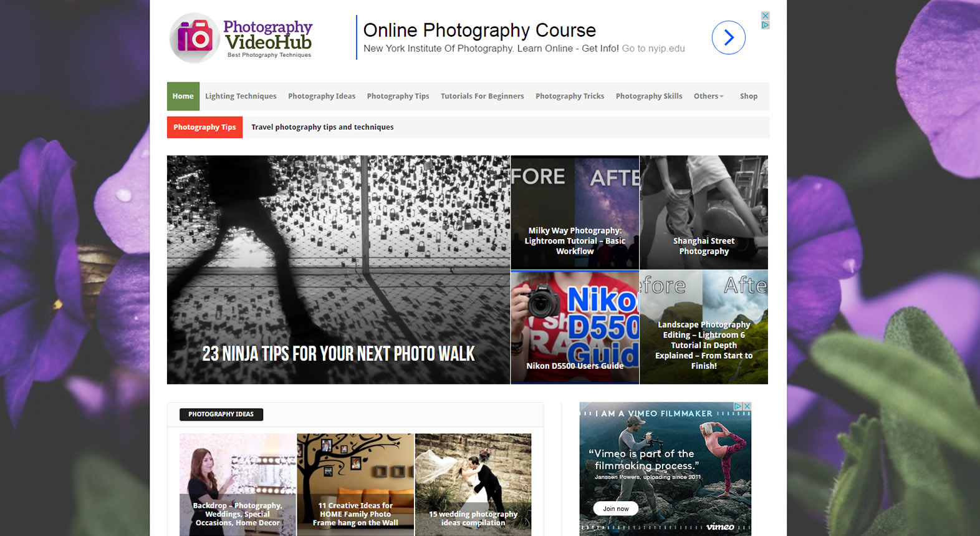Open Photography Ideas menu item
Image resolution: width=980 pixels, height=536 pixels.
coord(322,96)
